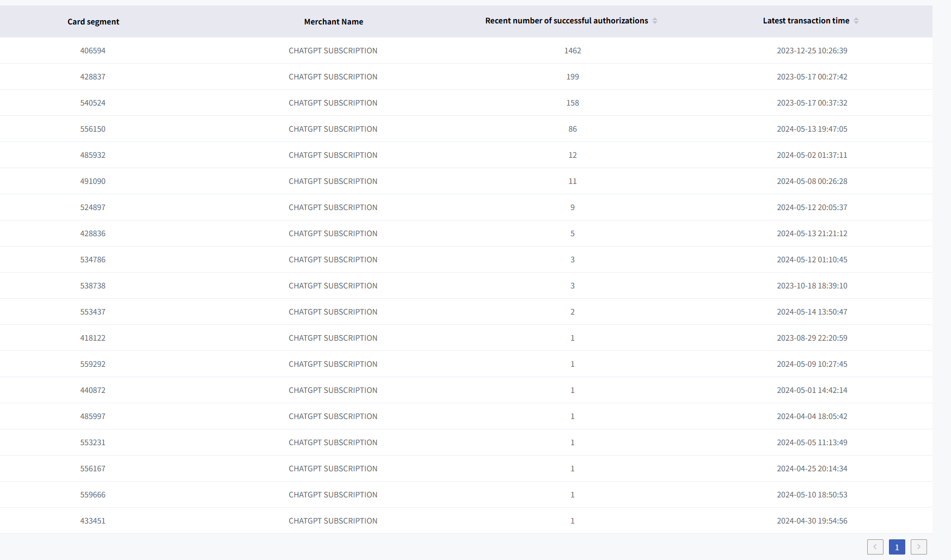Image resolution: width=951 pixels, height=560 pixels.
Task: Select page 1 in pagination
Action: (897, 547)
